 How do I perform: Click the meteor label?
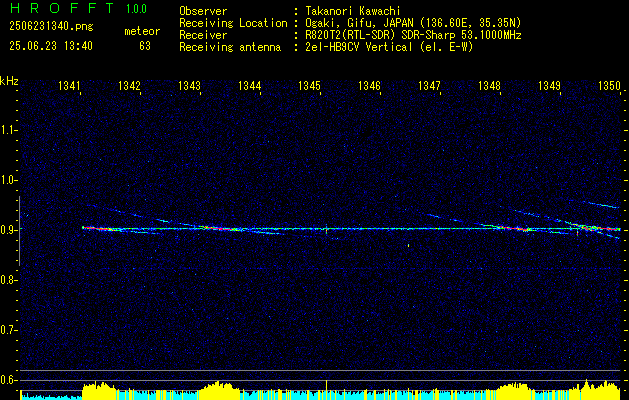(142, 31)
